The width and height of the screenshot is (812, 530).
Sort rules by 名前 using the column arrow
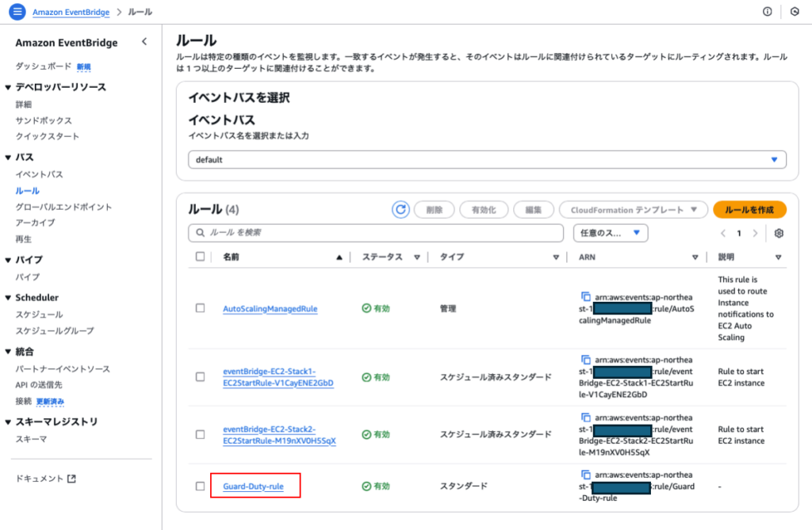coord(339,256)
